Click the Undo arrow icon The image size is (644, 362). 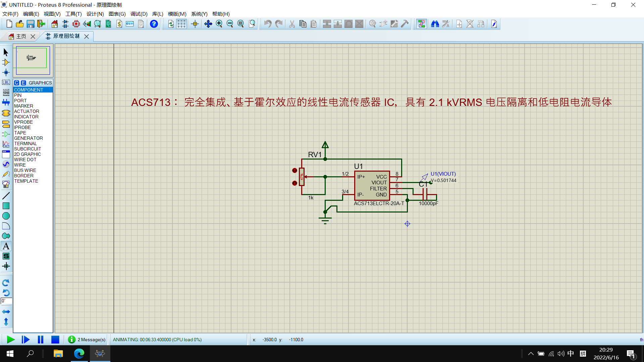pos(267,24)
